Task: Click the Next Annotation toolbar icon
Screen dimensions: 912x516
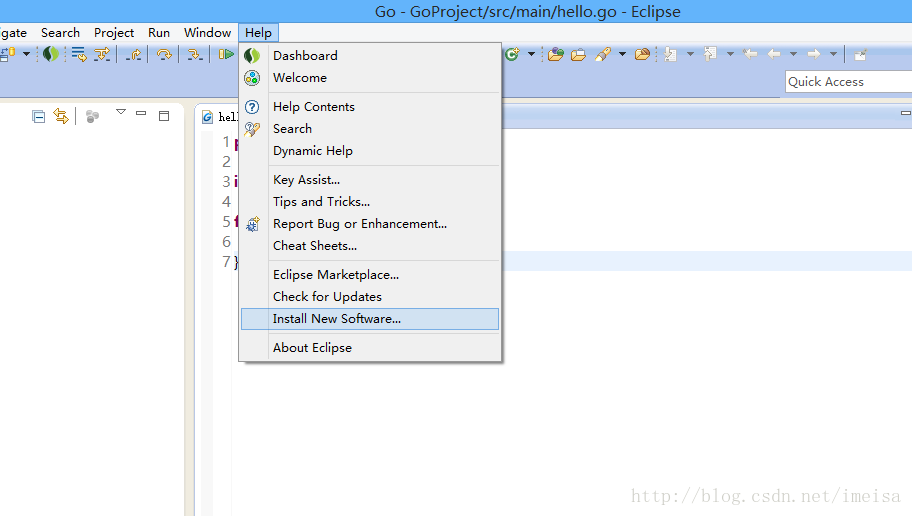Action: (671, 54)
